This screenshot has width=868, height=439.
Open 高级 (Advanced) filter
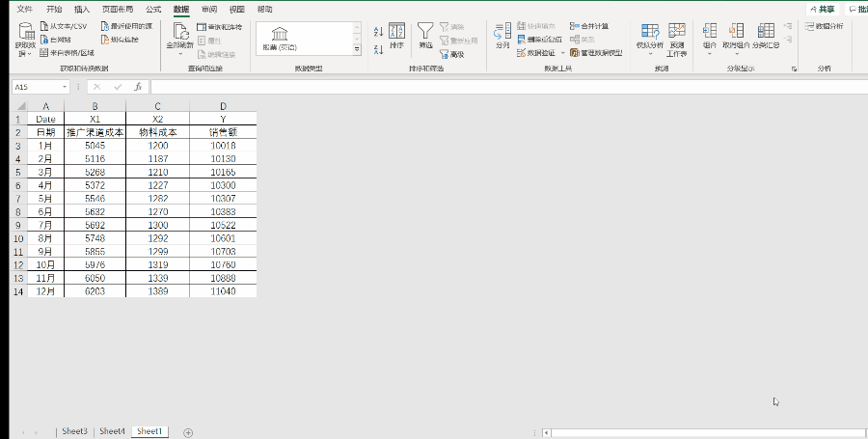[x=451, y=54]
